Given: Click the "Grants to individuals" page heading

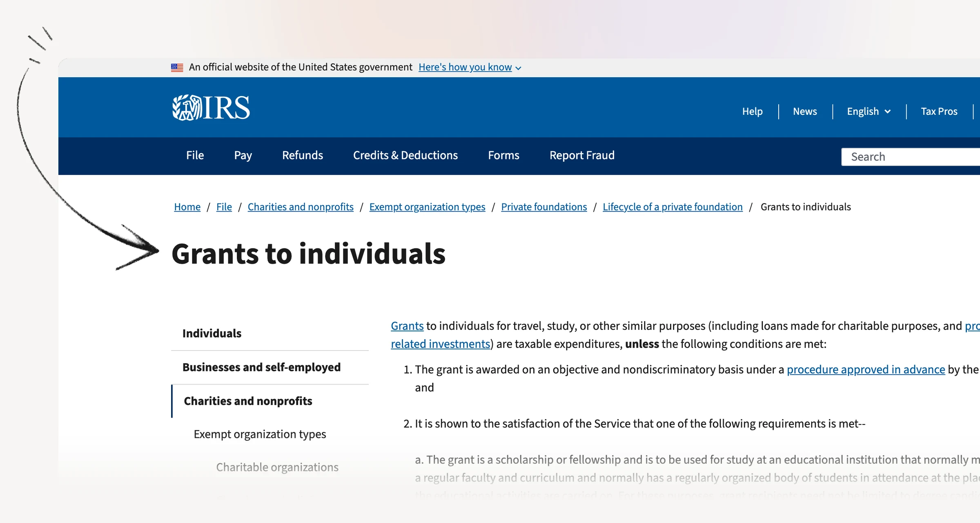Looking at the screenshot, I should point(308,254).
